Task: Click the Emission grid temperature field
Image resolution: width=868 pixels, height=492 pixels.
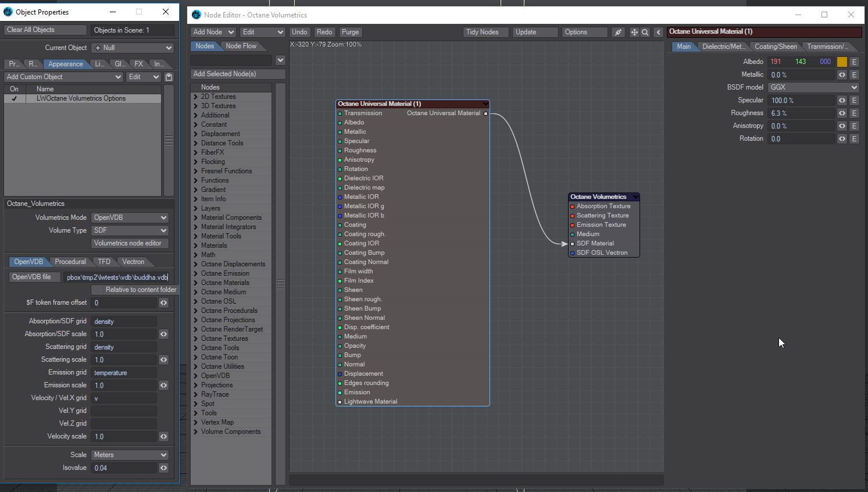Action: tap(124, 372)
